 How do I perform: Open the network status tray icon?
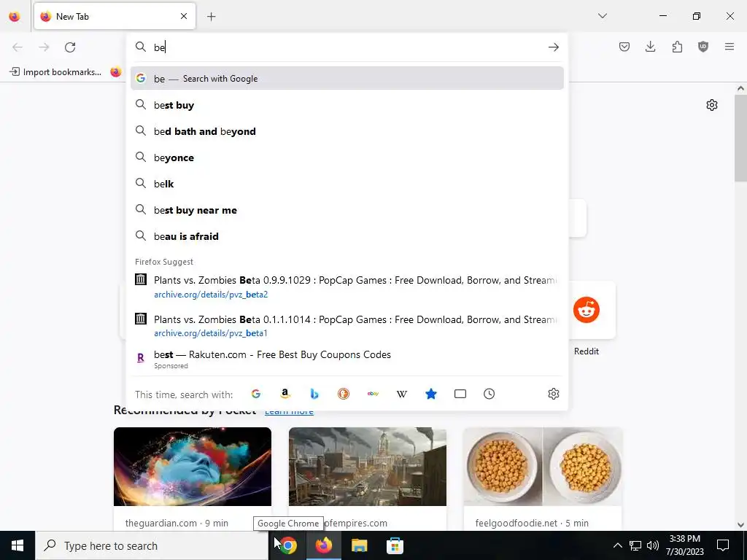point(635,545)
